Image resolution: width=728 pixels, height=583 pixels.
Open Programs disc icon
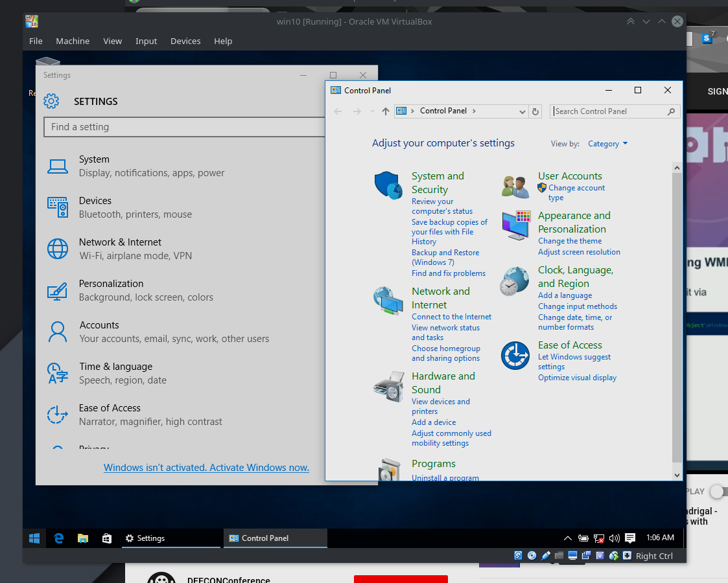390,470
